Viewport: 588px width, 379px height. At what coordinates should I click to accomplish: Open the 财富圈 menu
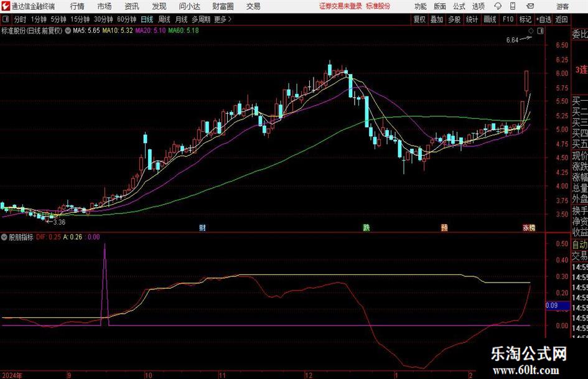pos(223,6)
